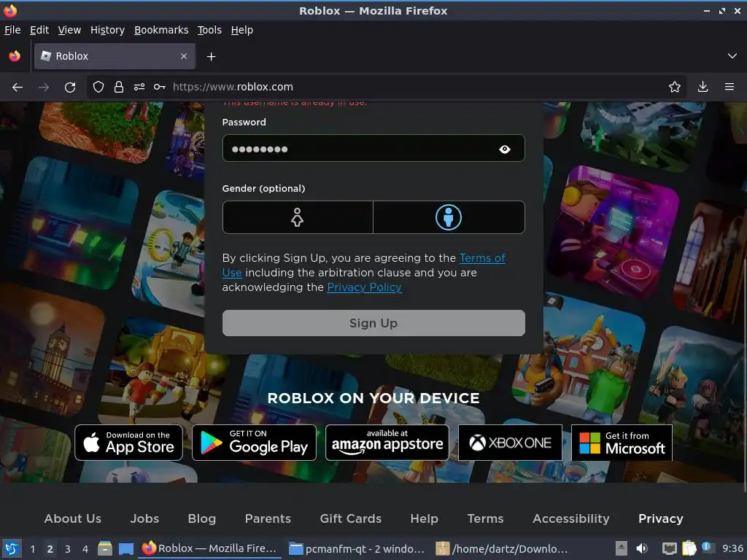Screen dimensions: 747x560
Task: Click the saved password key icon
Action: [x=160, y=87]
